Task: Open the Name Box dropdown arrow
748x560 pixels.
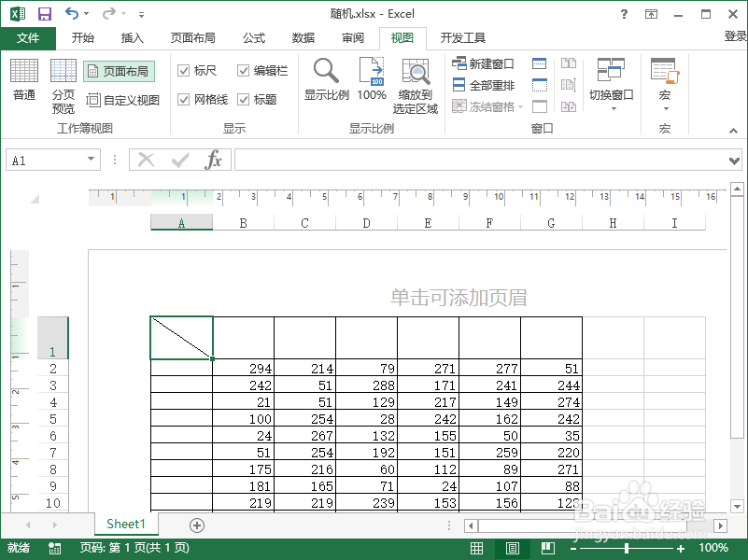Action: [x=92, y=159]
